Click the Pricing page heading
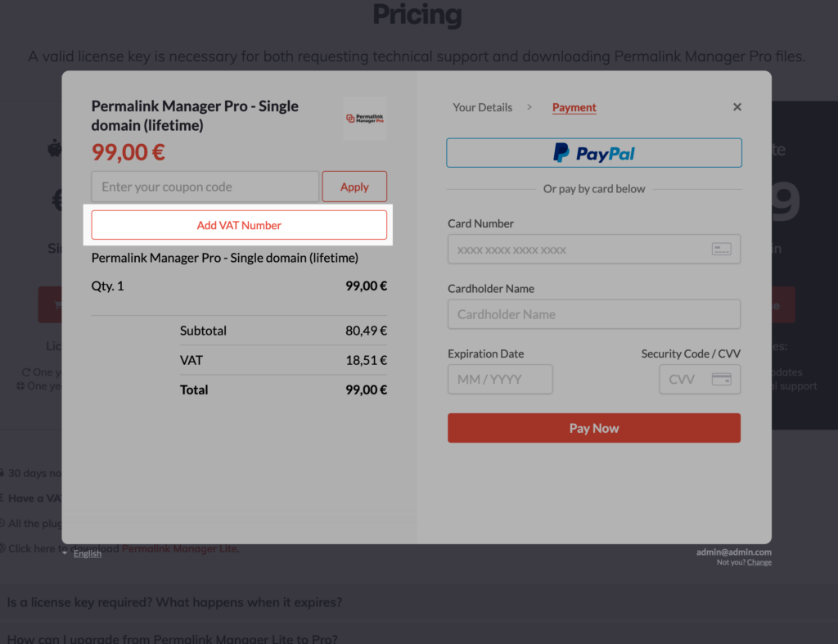This screenshot has height=644, width=838. (x=417, y=14)
